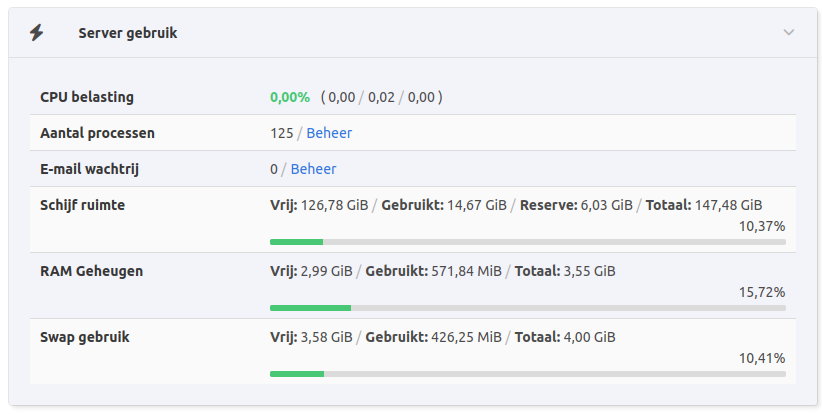
Task: Click the Aantal processen label
Action: (x=97, y=133)
